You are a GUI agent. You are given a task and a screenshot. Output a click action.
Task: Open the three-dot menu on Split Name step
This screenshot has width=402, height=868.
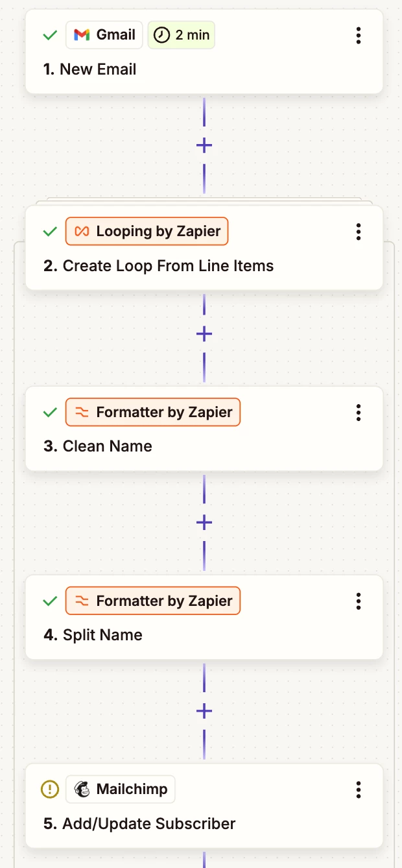pyautogui.click(x=358, y=601)
